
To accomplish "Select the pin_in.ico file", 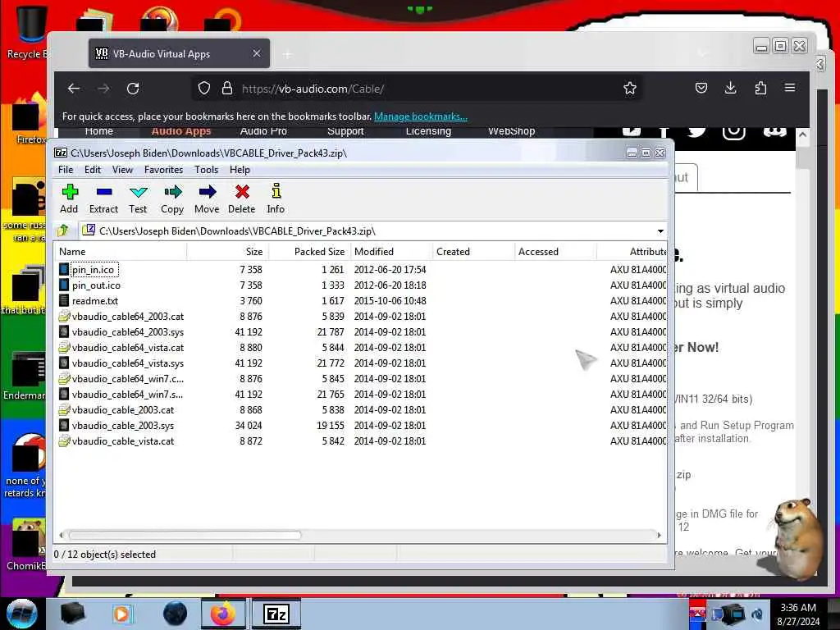I will (x=93, y=269).
